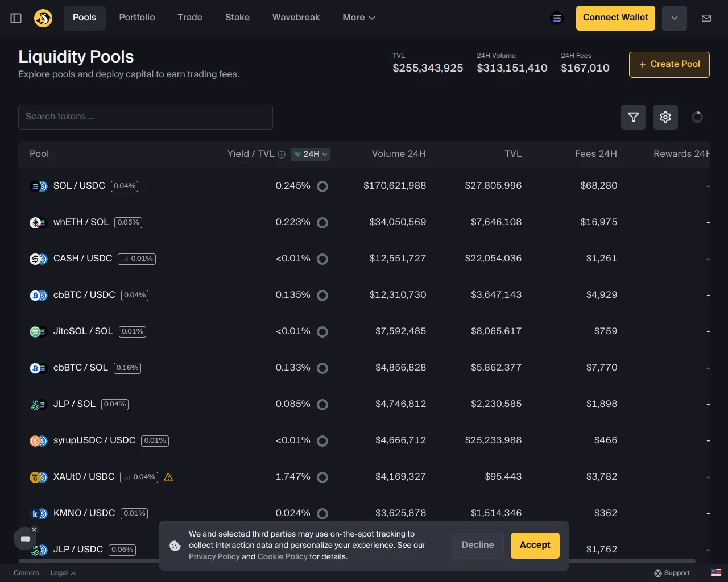This screenshot has width=728, height=582.
Task: Open the Cookie Policy link
Action: [283, 557]
